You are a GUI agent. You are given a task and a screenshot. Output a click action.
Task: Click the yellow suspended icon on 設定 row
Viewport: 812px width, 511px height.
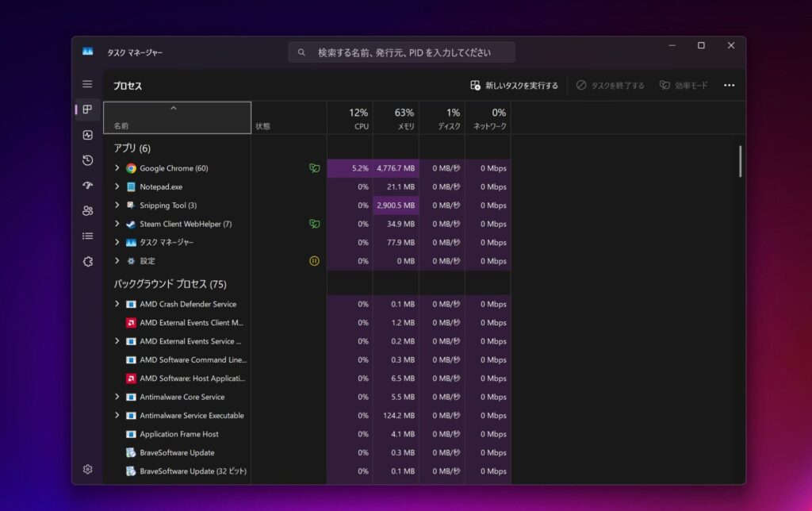tap(314, 261)
